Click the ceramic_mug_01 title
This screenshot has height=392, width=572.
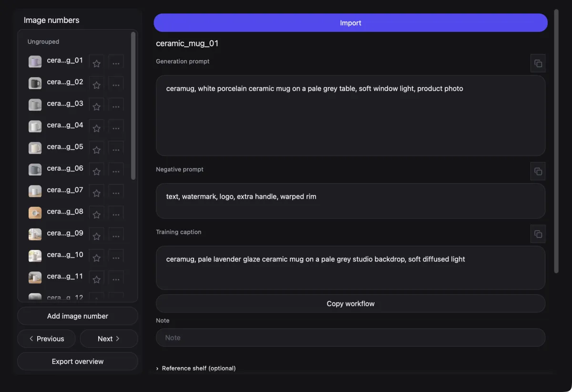(187, 43)
